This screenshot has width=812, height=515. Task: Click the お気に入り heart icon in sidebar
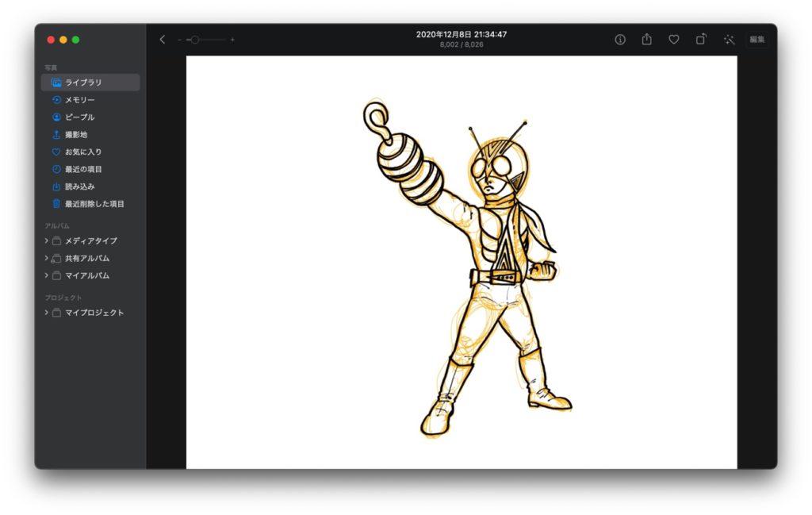56,152
